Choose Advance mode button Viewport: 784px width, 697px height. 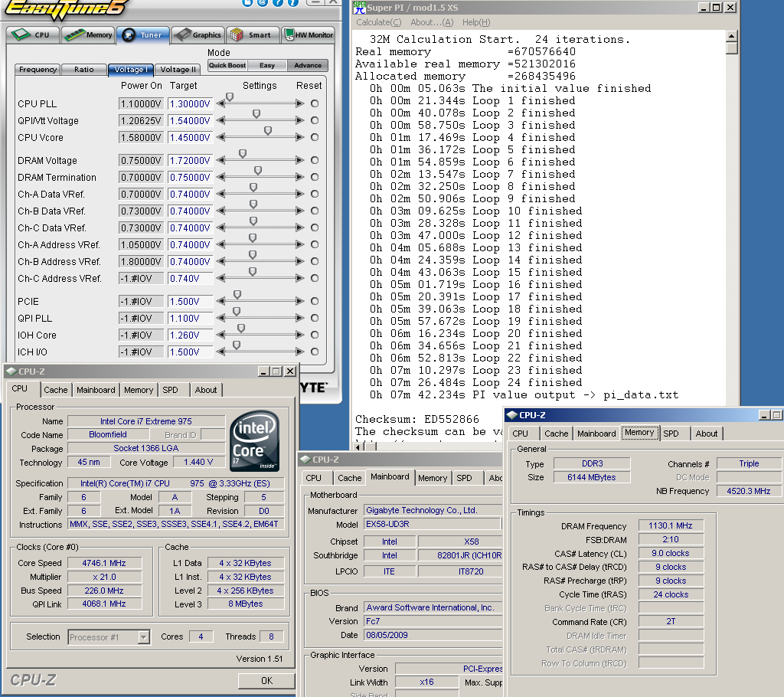308,66
